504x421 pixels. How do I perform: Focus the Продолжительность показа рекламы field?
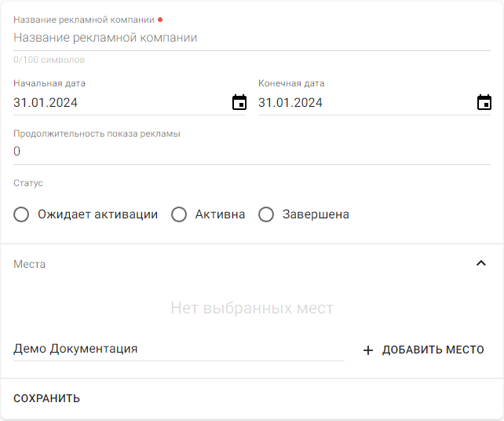(x=252, y=152)
